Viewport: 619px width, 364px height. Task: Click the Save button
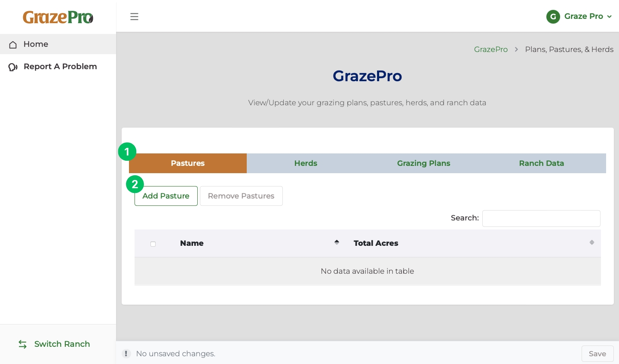[598, 354]
